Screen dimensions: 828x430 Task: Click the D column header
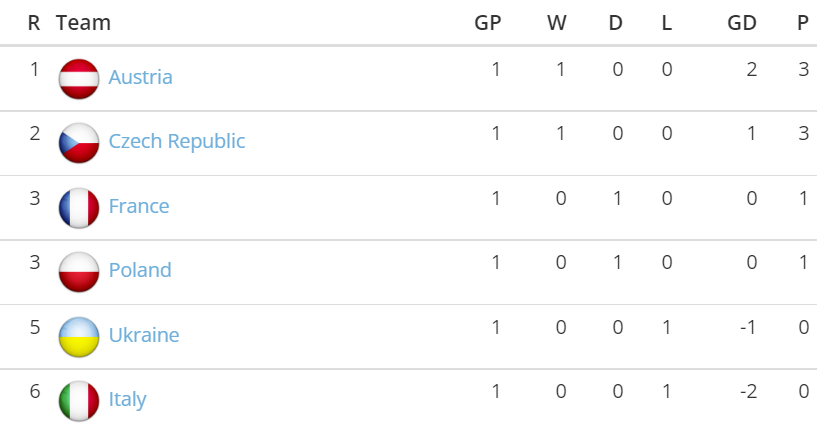tap(616, 22)
